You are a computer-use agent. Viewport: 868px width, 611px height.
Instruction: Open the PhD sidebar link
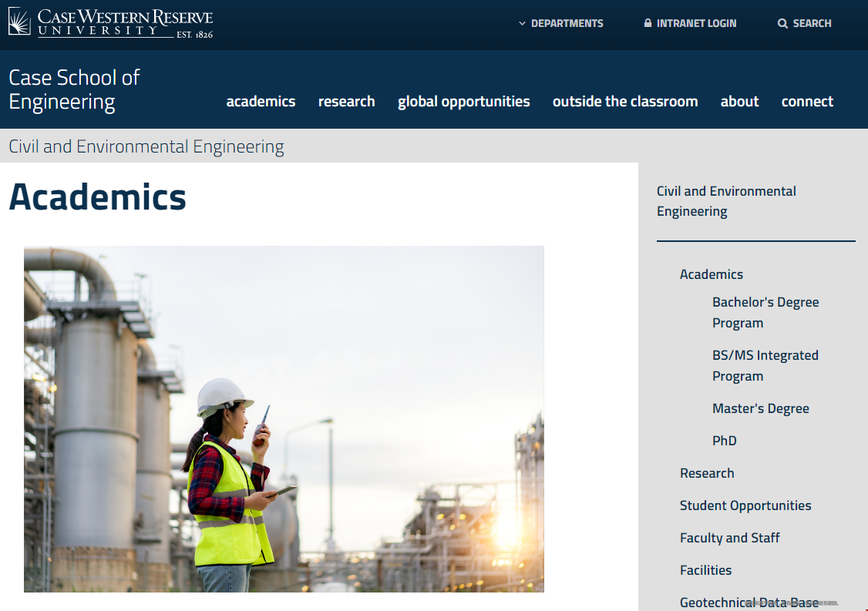click(x=724, y=441)
